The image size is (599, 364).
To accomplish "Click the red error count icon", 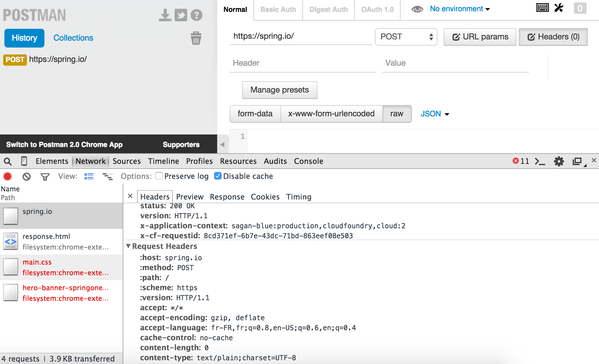I will (515, 161).
